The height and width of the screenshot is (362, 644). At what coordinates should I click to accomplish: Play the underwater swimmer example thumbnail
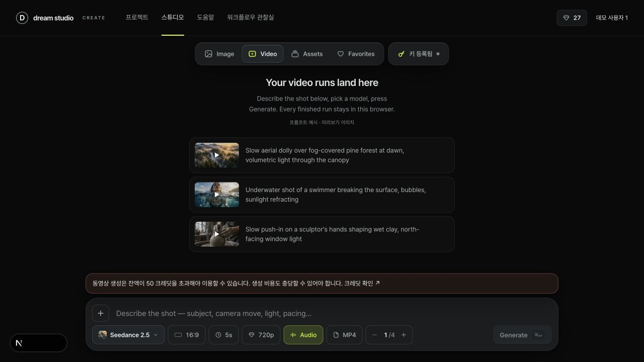[x=217, y=195]
